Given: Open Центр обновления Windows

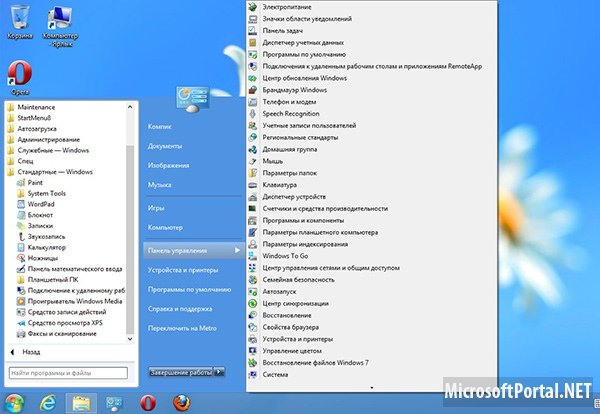Looking at the screenshot, I should (297, 78).
